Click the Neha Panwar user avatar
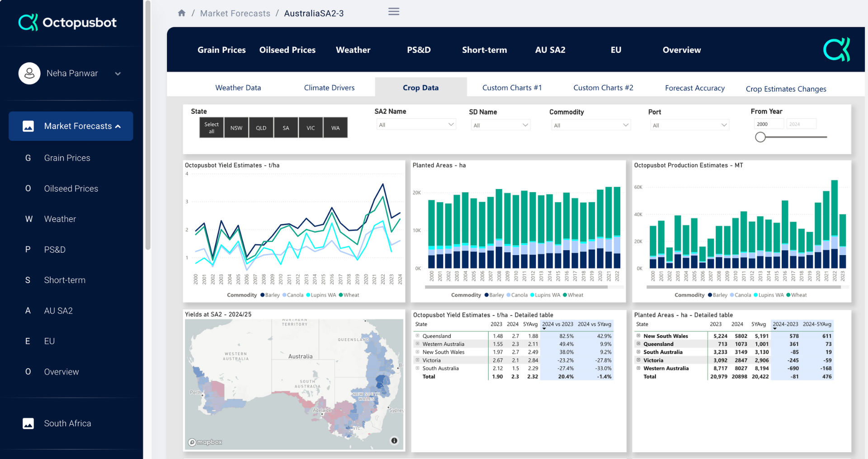Screen dimensions: 868x459 pyautogui.click(x=29, y=73)
